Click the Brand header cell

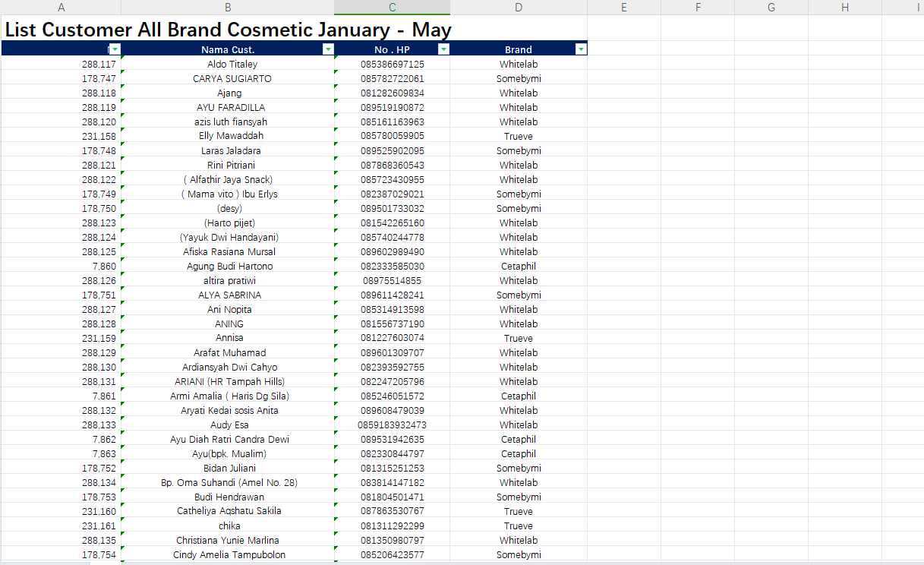(x=519, y=49)
